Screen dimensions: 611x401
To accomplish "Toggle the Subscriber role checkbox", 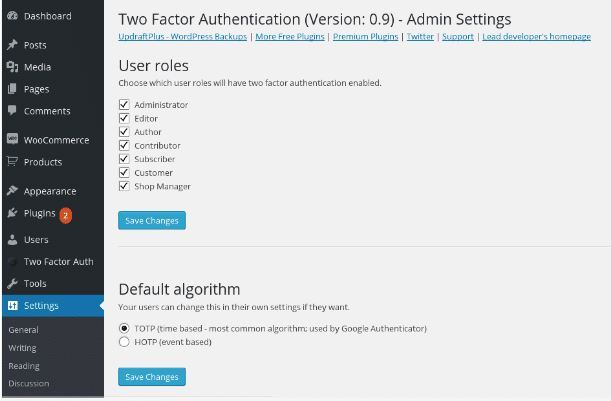I will click(125, 159).
